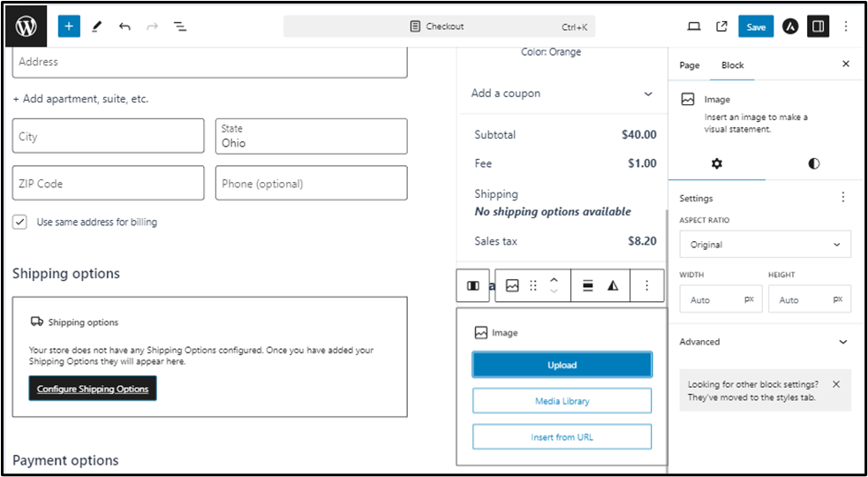Dismiss the block settings notice
868x477 pixels.
836,384
